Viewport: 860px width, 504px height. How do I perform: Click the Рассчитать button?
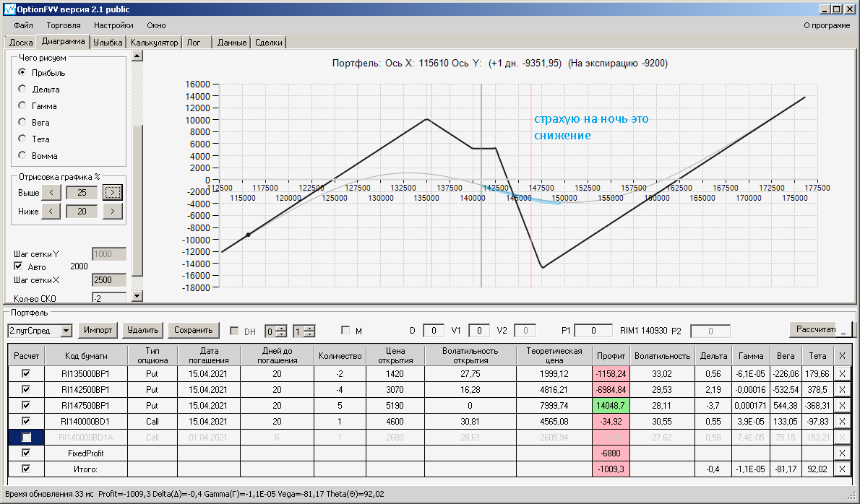pyautogui.click(x=813, y=329)
